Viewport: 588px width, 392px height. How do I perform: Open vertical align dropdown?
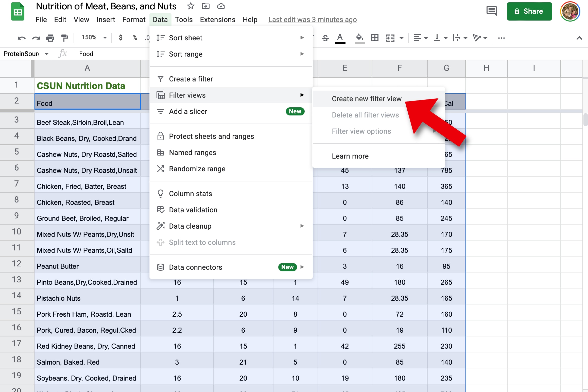[x=440, y=38]
